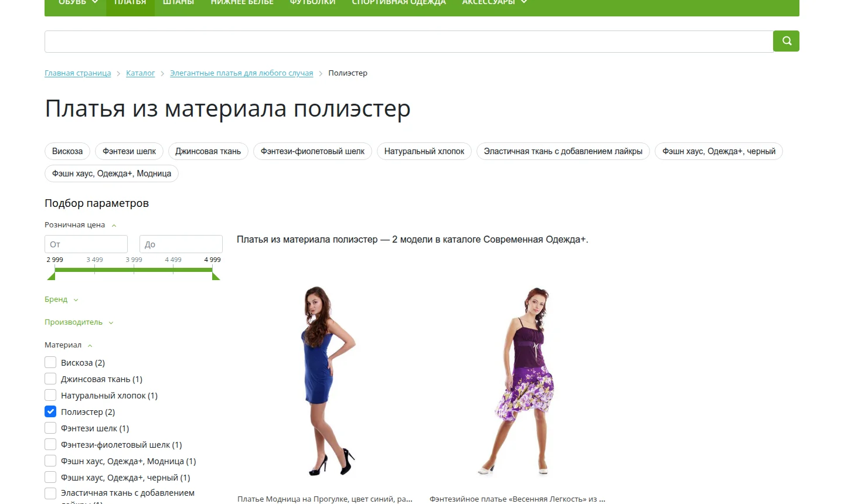Open the blue dress product image
The image size is (844, 504).
tap(327, 381)
